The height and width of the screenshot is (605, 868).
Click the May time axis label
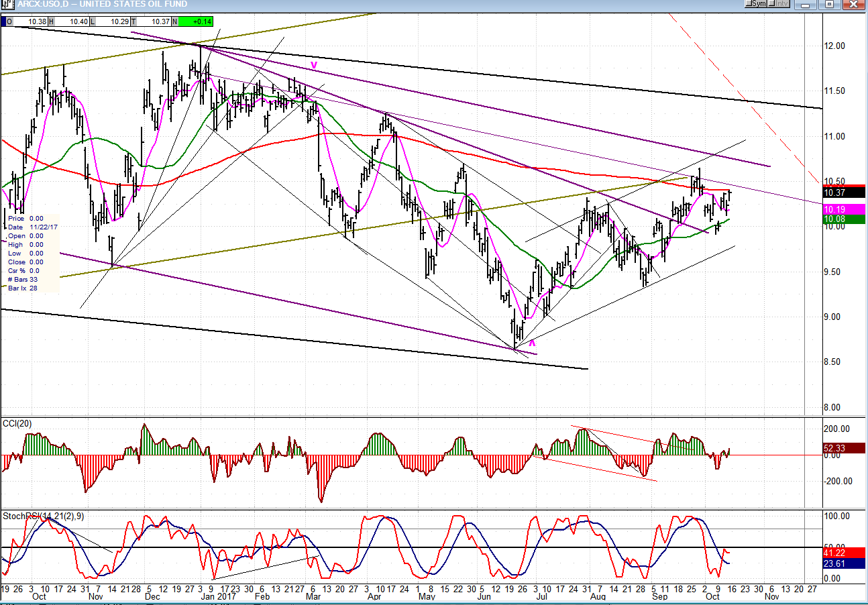coord(426,596)
